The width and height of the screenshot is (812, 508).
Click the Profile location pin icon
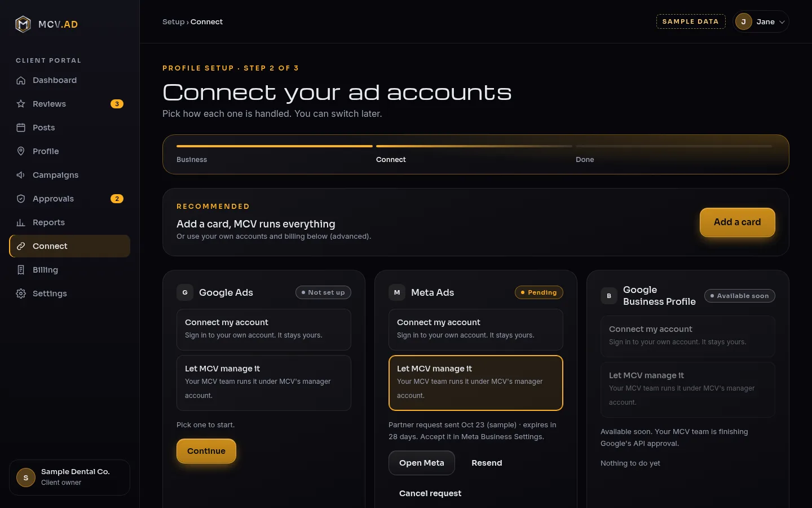click(x=21, y=151)
